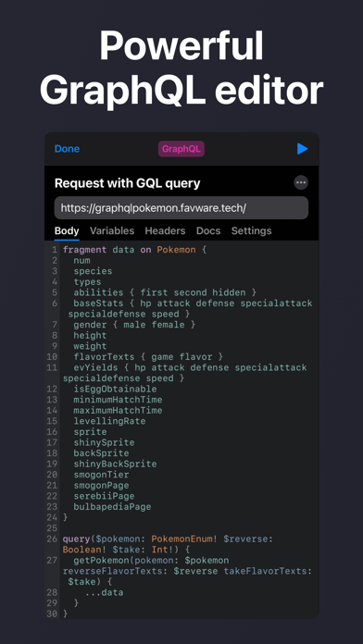The image size is (363, 644).
Task: Click 'isEggObtainable' on line 12
Action: point(115,389)
